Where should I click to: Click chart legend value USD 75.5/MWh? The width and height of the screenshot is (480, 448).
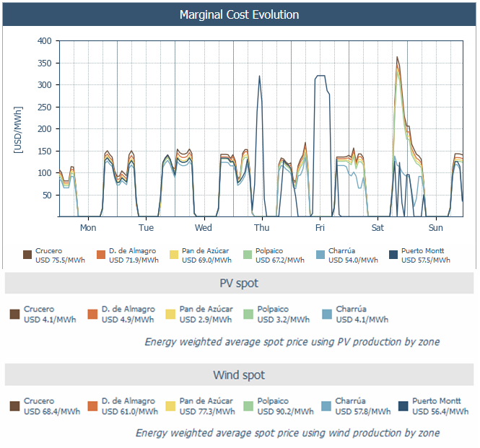click(x=60, y=260)
